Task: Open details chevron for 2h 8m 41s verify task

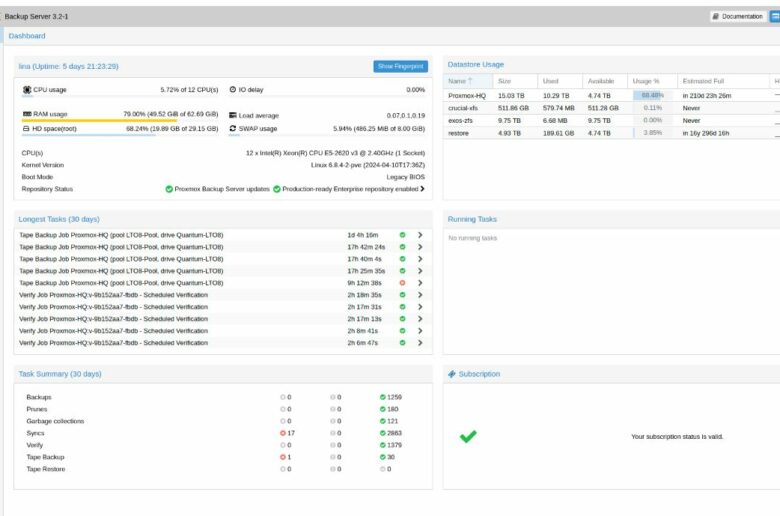Action: [420, 331]
